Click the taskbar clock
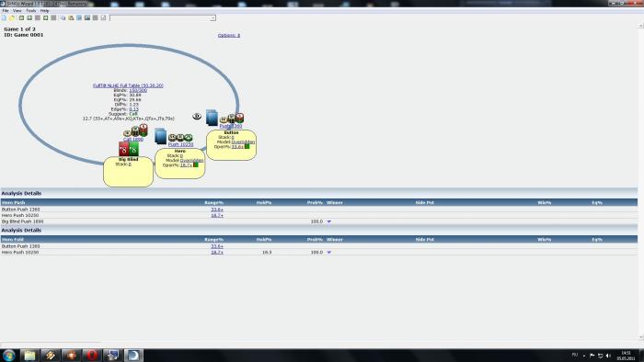 point(626,356)
